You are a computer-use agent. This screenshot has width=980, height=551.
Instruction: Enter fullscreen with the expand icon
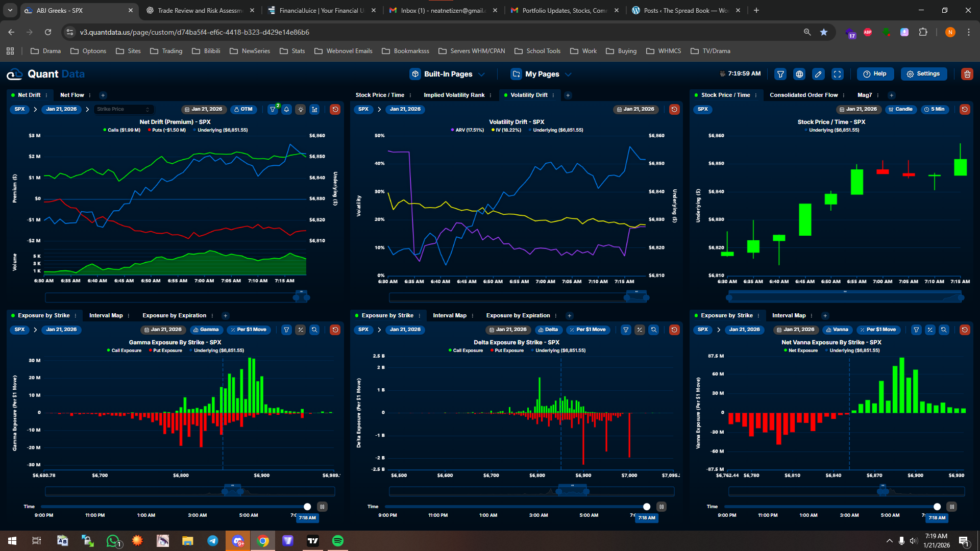tap(837, 74)
